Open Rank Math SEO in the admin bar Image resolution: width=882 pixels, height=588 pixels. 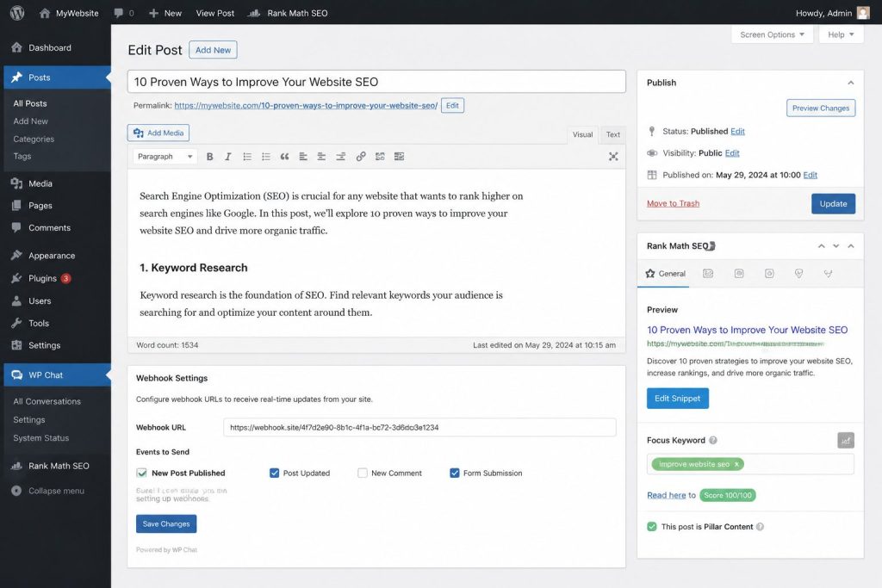[x=288, y=13]
